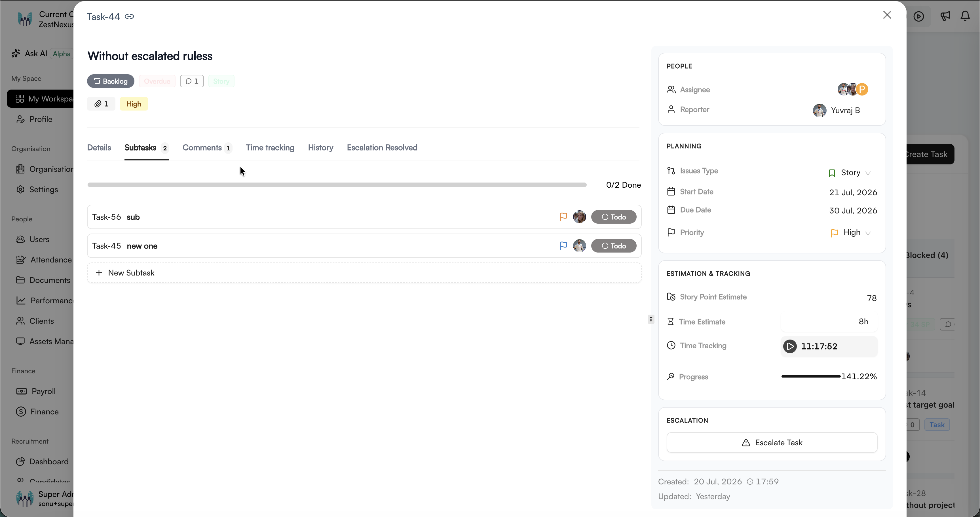Edit the Due Date 30 Jul, 2026
Image resolution: width=980 pixels, height=517 pixels.
pos(853,211)
